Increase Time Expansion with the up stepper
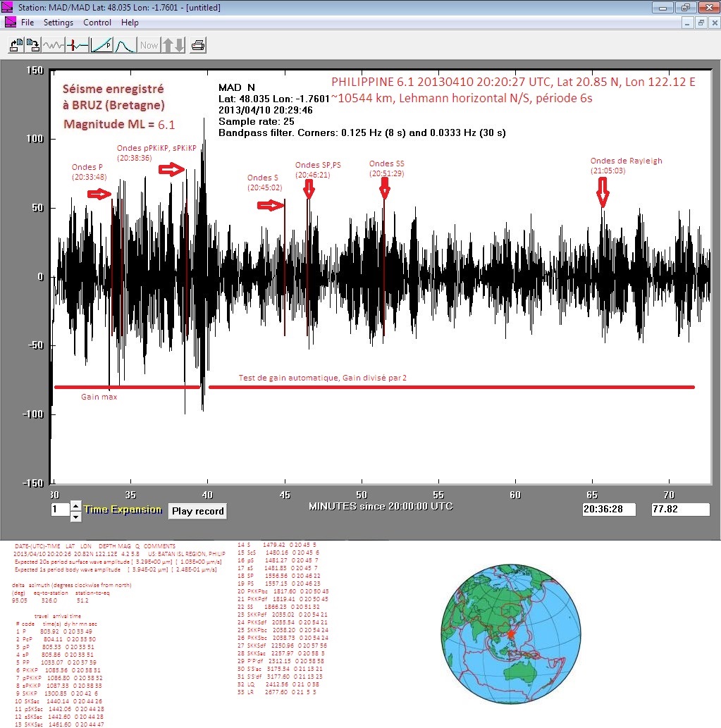Image resolution: width=721 pixels, height=728 pixels. (76, 505)
